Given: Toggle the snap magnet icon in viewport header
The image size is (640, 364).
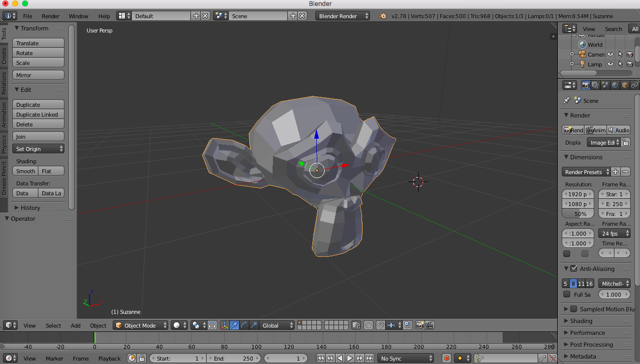Looking at the screenshot, I should tap(380, 325).
